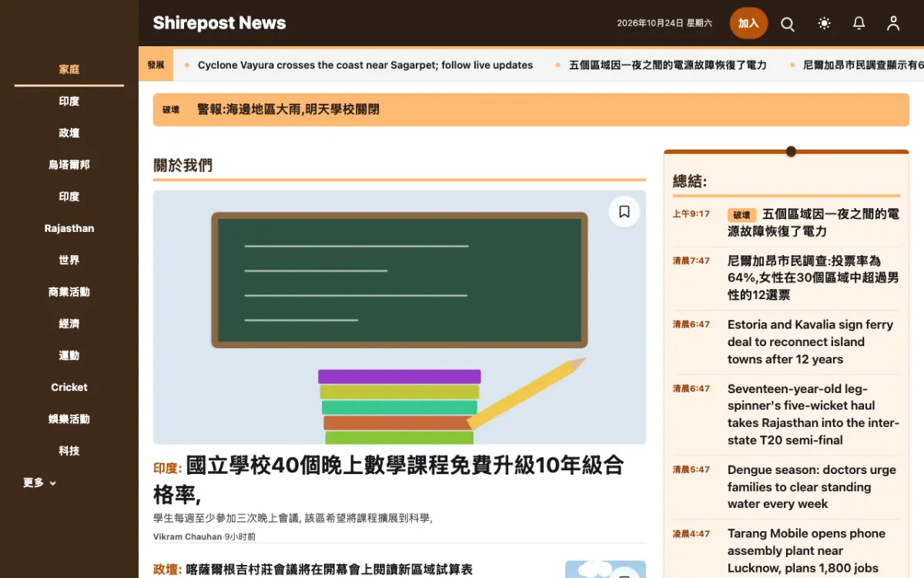This screenshot has width=924, height=578.
Task: Click the 政壇 category label on second story
Action: point(167,570)
